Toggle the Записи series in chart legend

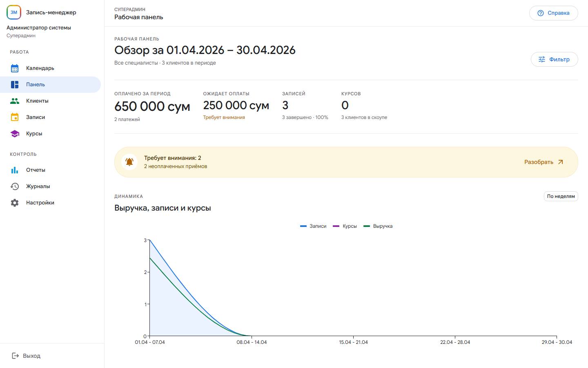click(313, 226)
